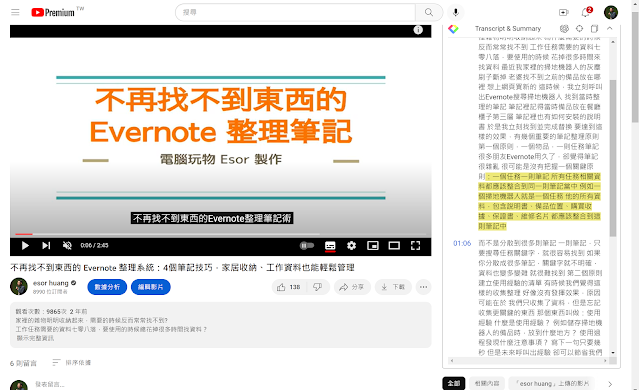Click the 編輯影片 edit video button
This screenshot has width=639, height=390.
[150, 287]
